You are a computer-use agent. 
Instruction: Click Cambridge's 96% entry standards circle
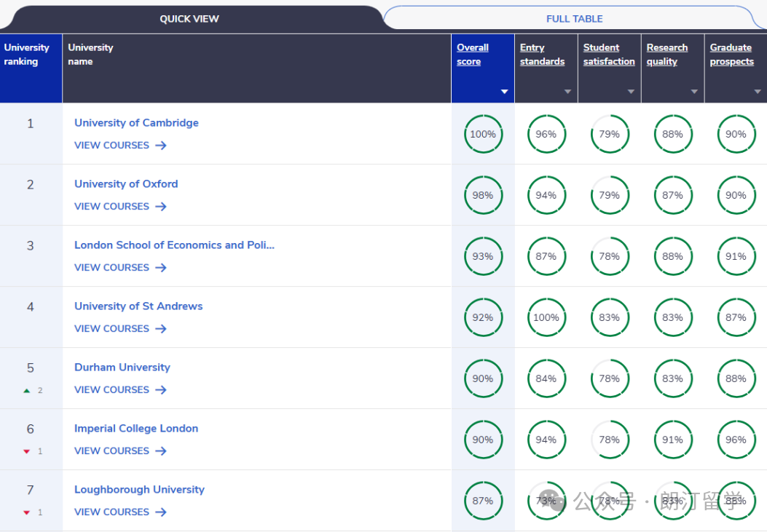546,134
